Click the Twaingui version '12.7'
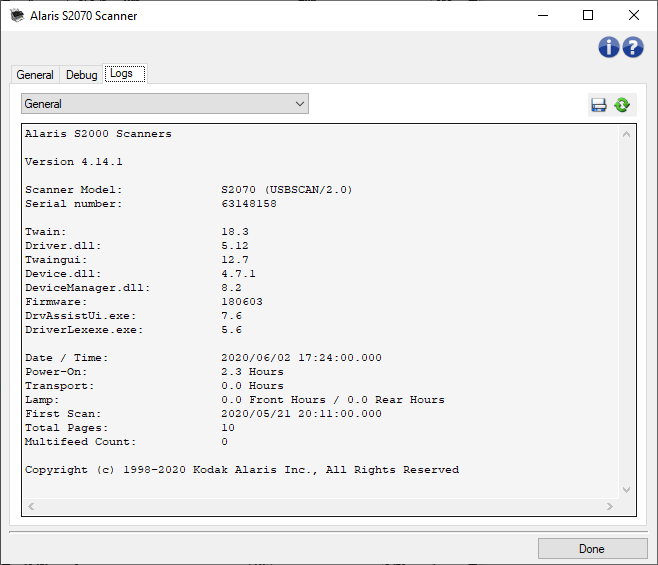 tap(235, 260)
